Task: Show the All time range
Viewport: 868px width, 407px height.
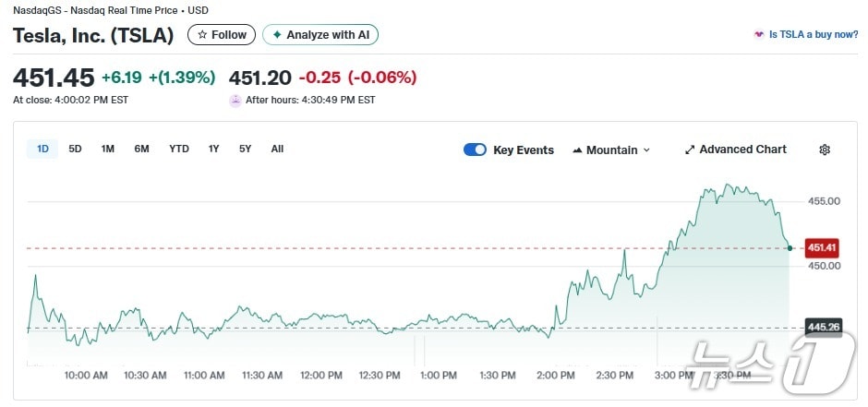Action: pyautogui.click(x=277, y=149)
